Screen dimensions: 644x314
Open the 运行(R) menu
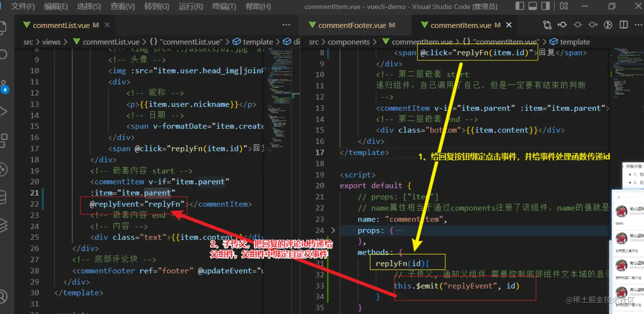click(191, 6)
